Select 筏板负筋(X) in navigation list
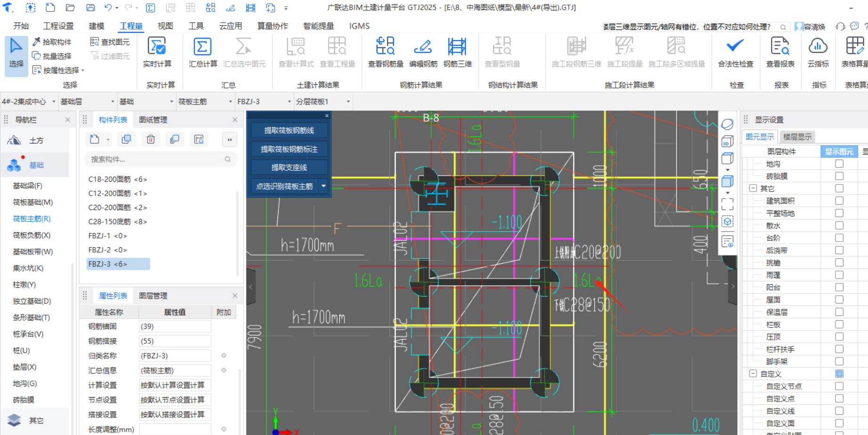 click(32, 235)
